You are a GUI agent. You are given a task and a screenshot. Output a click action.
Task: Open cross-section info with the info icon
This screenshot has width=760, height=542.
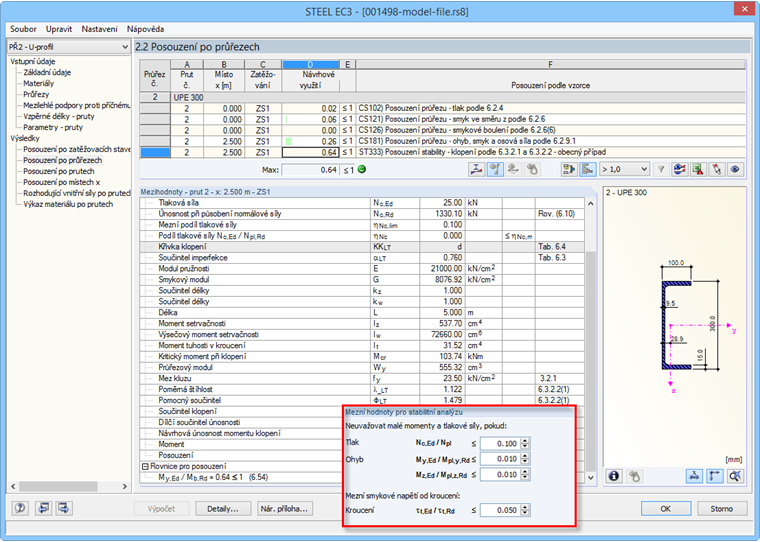point(614,476)
